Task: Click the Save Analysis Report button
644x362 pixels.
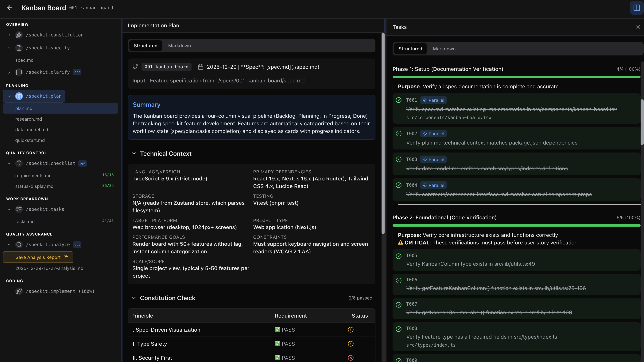Action: coord(38,257)
